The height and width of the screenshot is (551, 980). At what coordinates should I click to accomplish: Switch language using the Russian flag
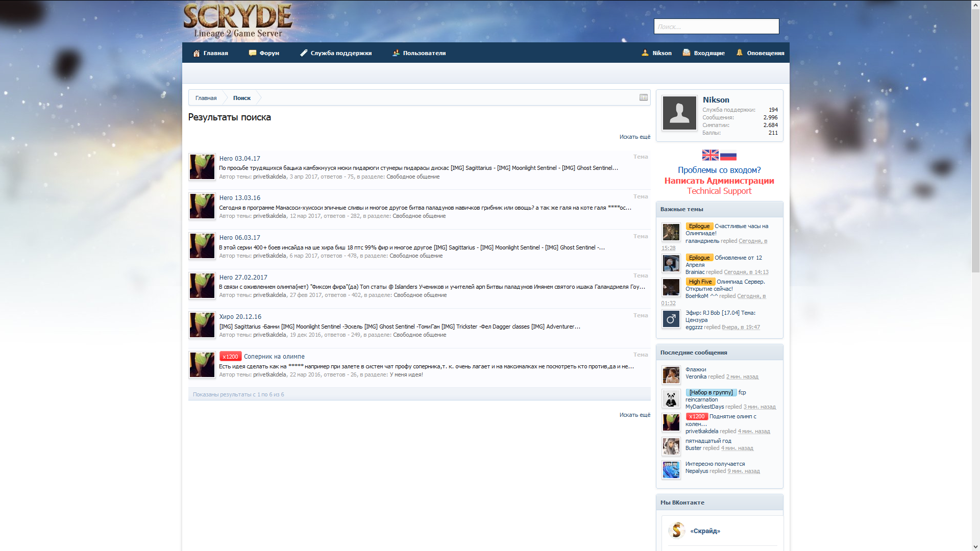(x=728, y=155)
